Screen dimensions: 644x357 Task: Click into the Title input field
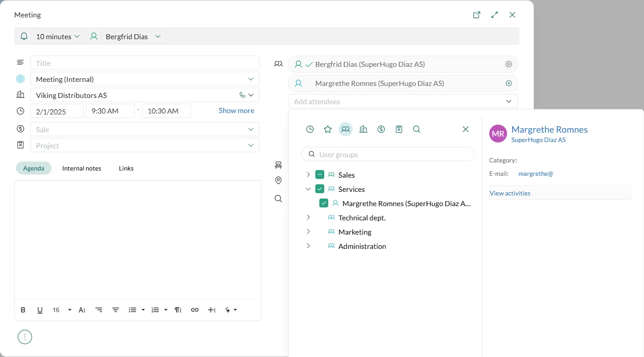tap(145, 63)
